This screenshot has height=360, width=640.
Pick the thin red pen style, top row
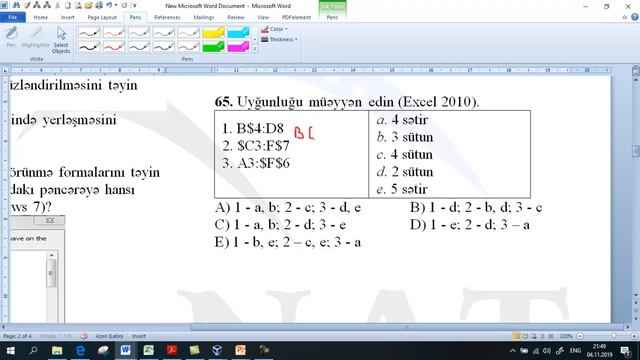[114, 32]
